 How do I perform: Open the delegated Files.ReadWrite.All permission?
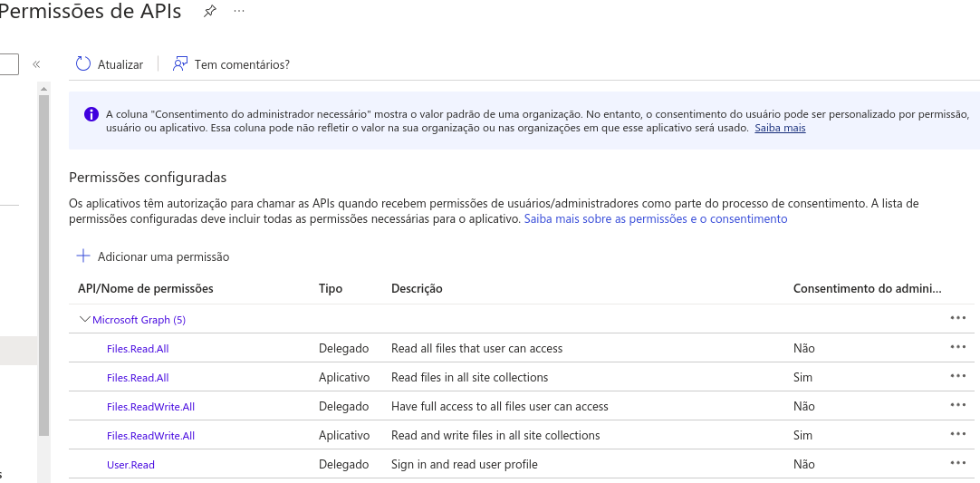pyautogui.click(x=150, y=407)
